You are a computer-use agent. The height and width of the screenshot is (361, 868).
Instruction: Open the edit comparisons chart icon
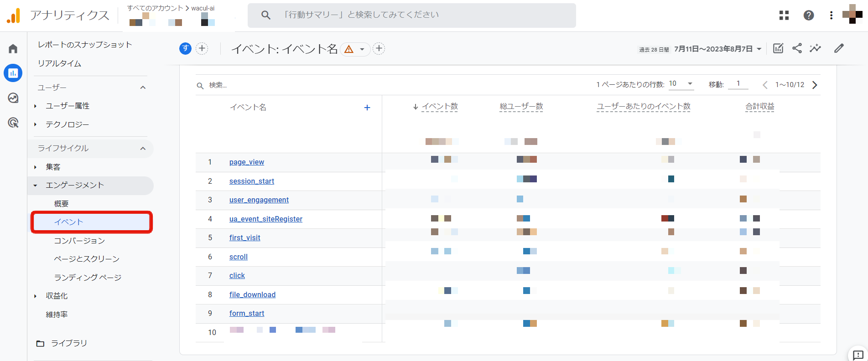pyautogui.click(x=779, y=48)
